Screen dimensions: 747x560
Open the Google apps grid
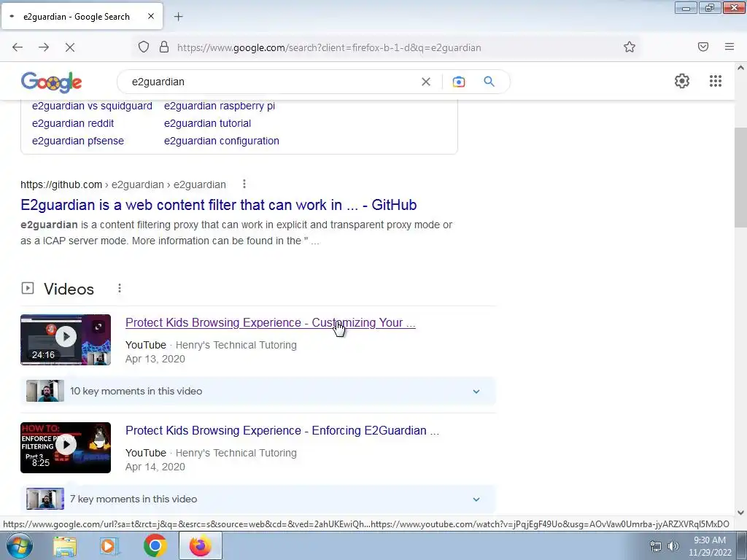coord(716,81)
